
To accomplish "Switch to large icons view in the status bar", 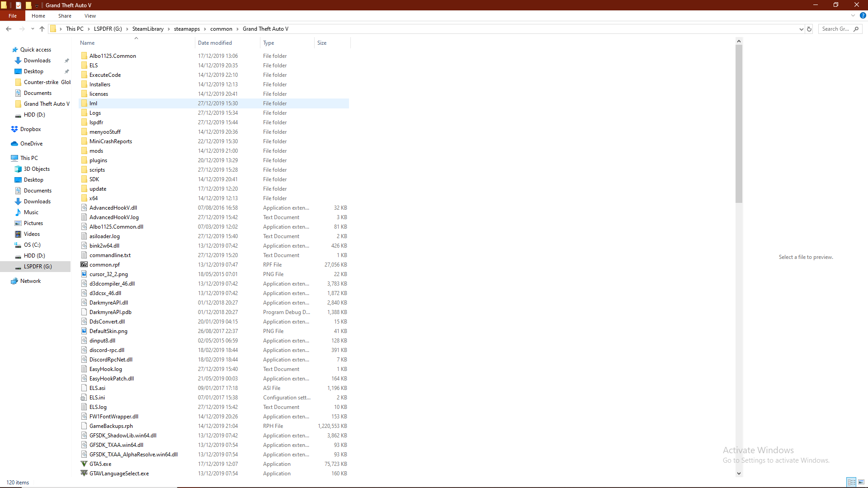I will 861,482.
